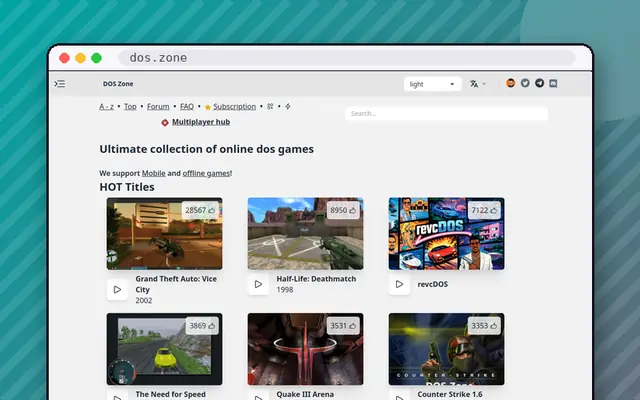The image size is (640, 400).
Task: Click the DOS Zone site title
Action: point(118,84)
